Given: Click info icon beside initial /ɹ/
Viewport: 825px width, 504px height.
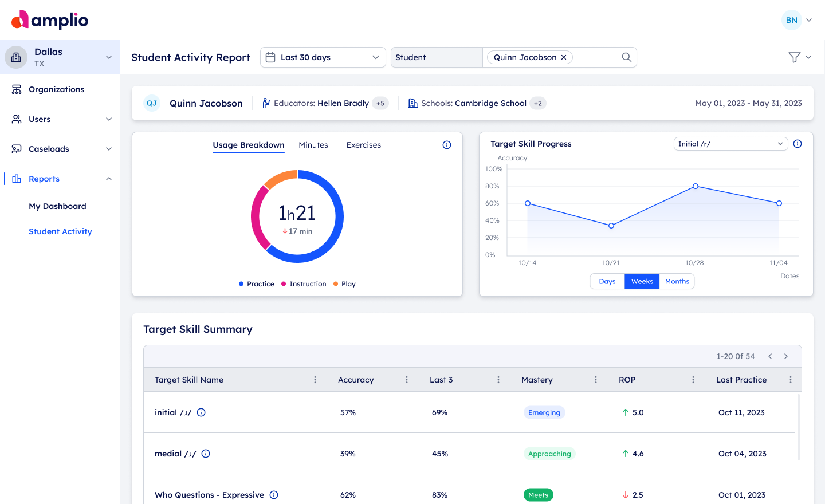Looking at the screenshot, I should point(201,412).
